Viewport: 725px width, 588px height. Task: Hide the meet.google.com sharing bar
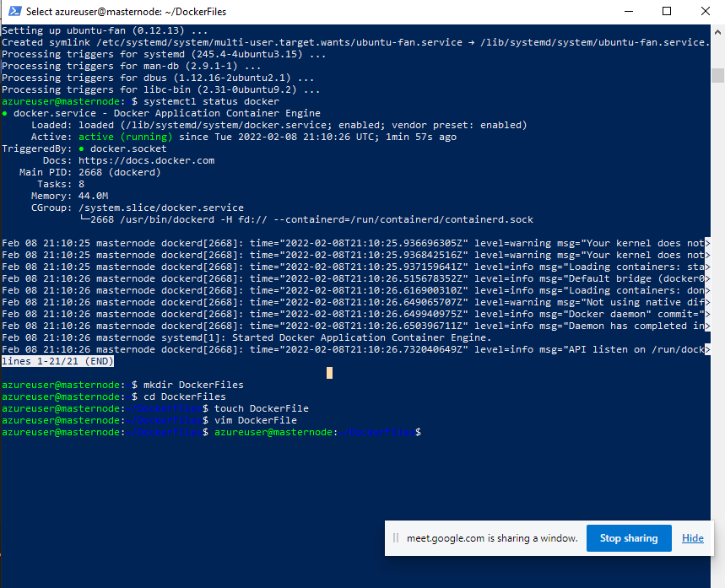(692, 538)
